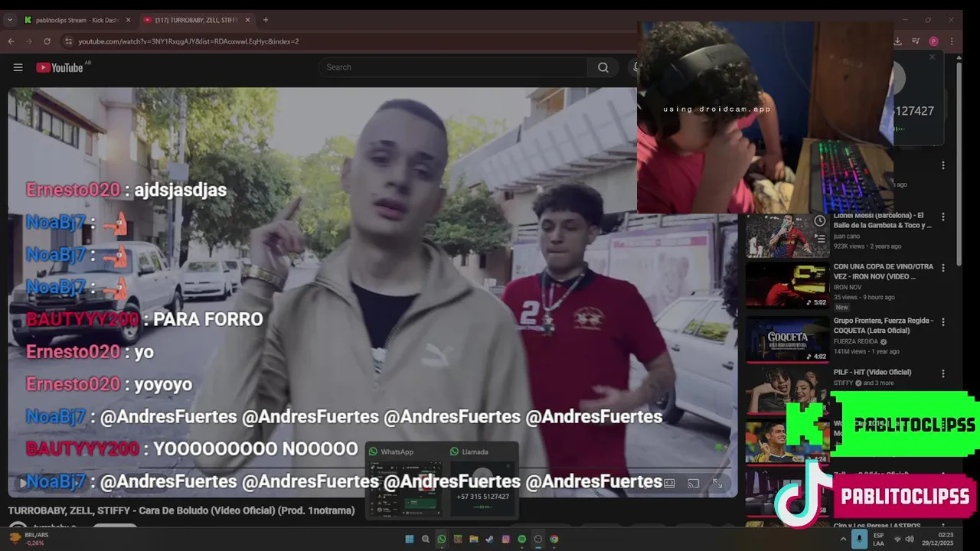The image size is (980, 551).
Task: Open the media control toolbar icon
Action: (x=916, y=41)
